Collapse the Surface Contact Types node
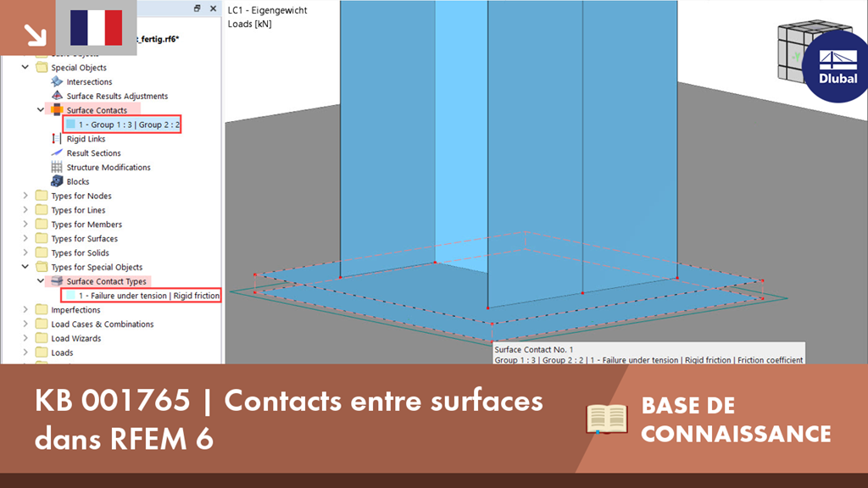This screenshot has width=868, height=488. point(41,281)
